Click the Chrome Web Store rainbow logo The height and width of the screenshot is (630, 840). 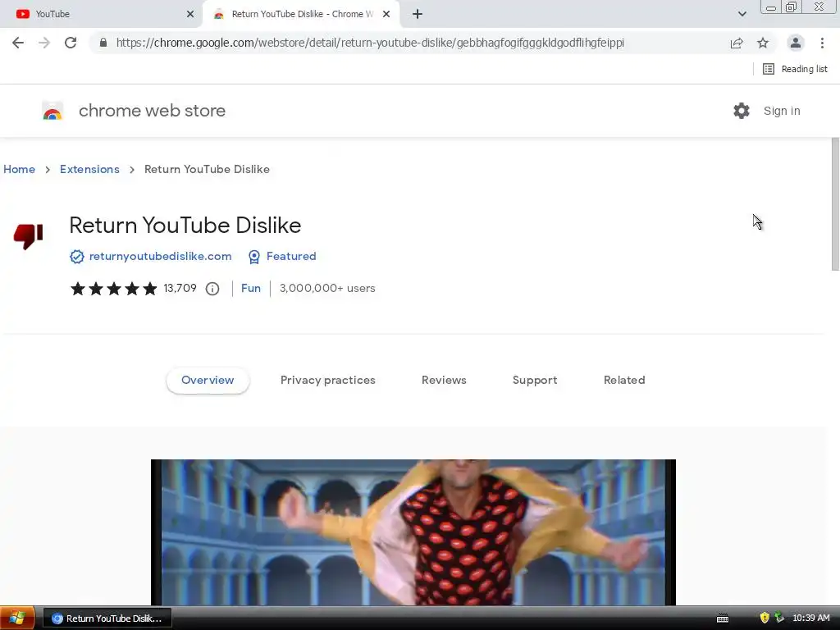pos(52,111)
